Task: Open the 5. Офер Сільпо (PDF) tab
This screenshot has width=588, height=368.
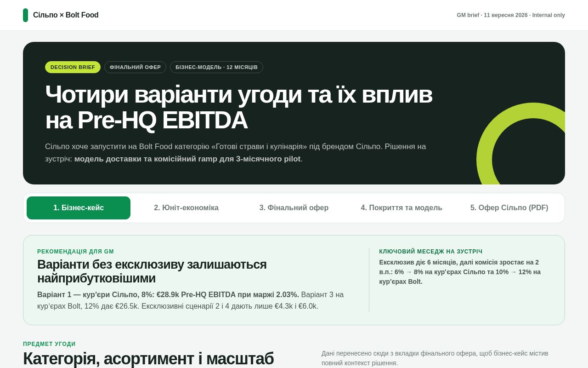Action: pos(509,208)
